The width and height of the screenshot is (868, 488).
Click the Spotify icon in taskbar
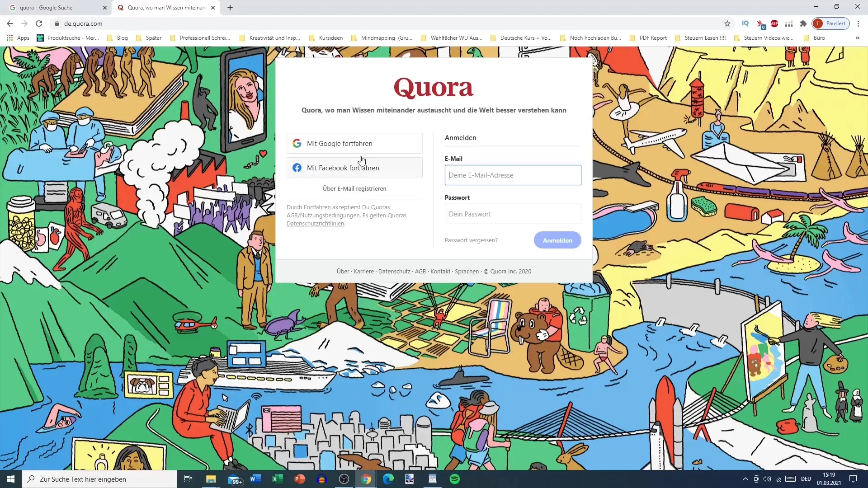click(x=455, y=479)
